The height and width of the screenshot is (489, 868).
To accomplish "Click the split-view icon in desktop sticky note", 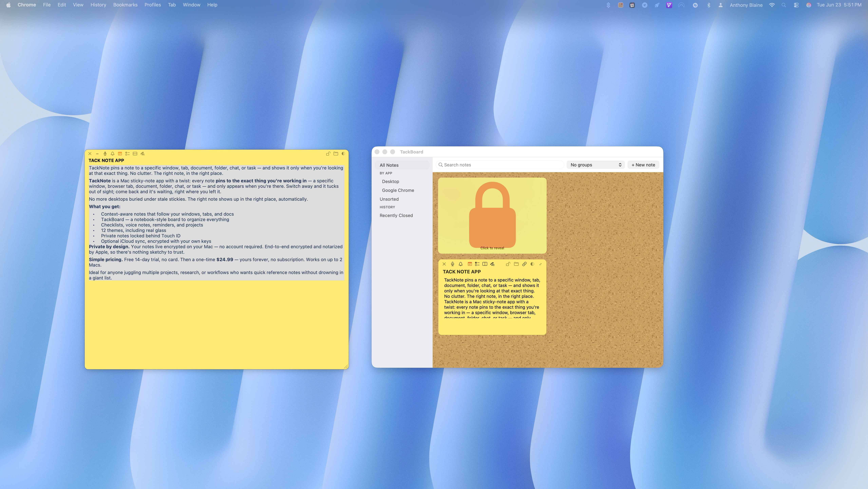I will [135, 154].
